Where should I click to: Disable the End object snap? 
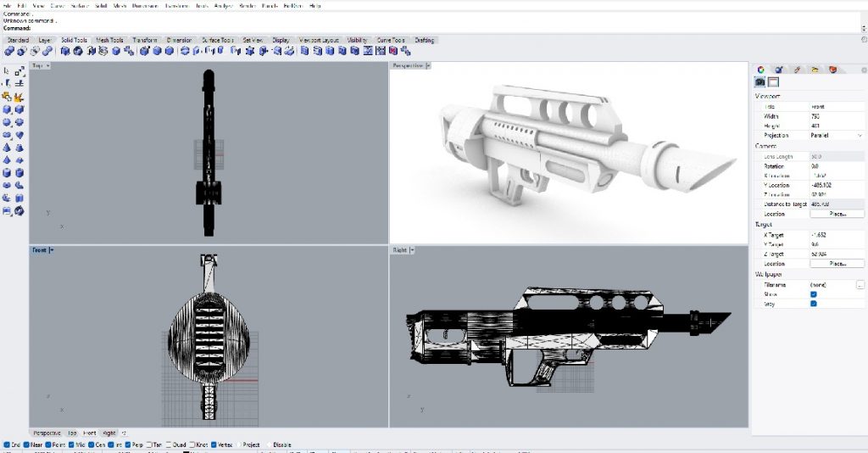point(8,444)
